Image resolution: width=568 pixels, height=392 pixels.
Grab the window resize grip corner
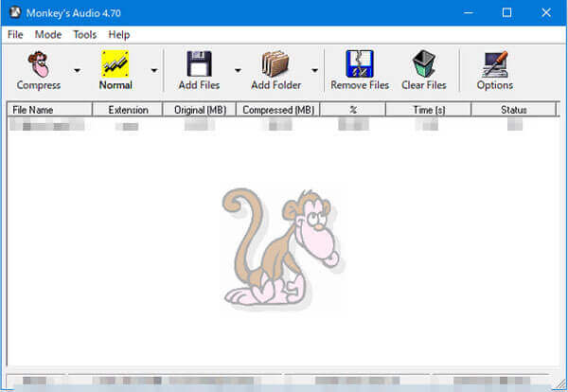pos(559,383)
